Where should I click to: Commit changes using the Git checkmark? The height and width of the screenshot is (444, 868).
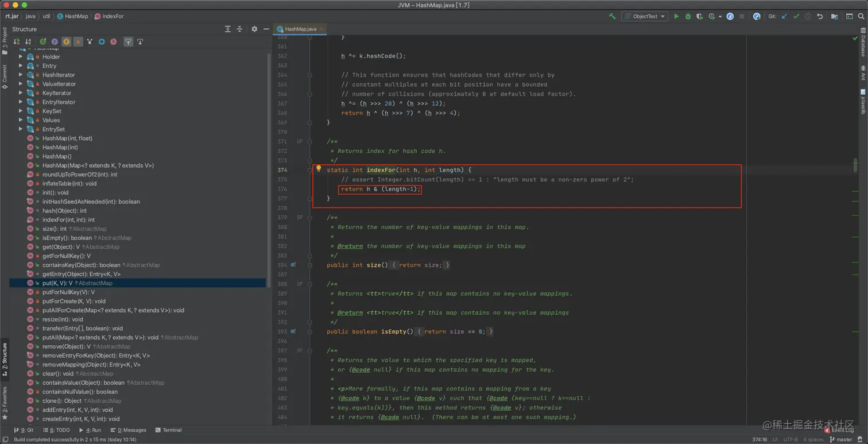(x=796, y=17)
